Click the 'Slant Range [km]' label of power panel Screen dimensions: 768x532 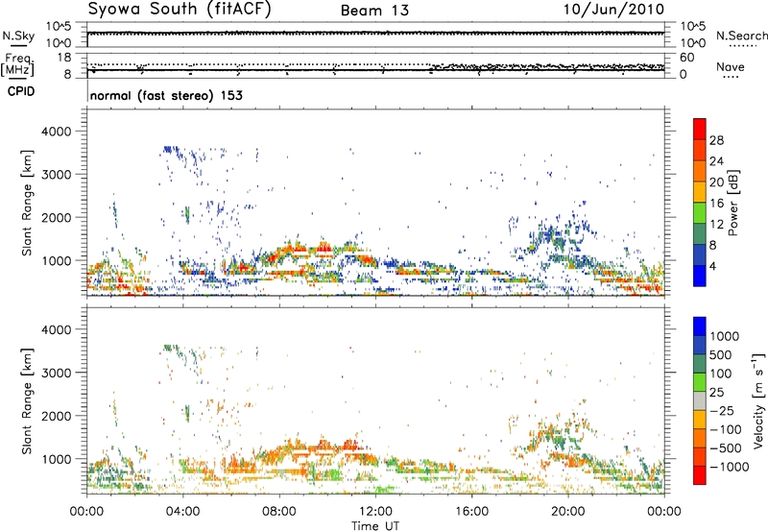(x=27, y=203)
